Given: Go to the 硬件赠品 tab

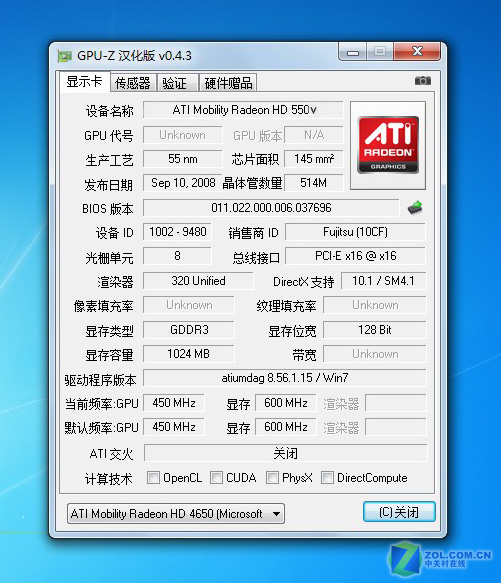Looking at the screenshot, I should [x=228, y=83].
